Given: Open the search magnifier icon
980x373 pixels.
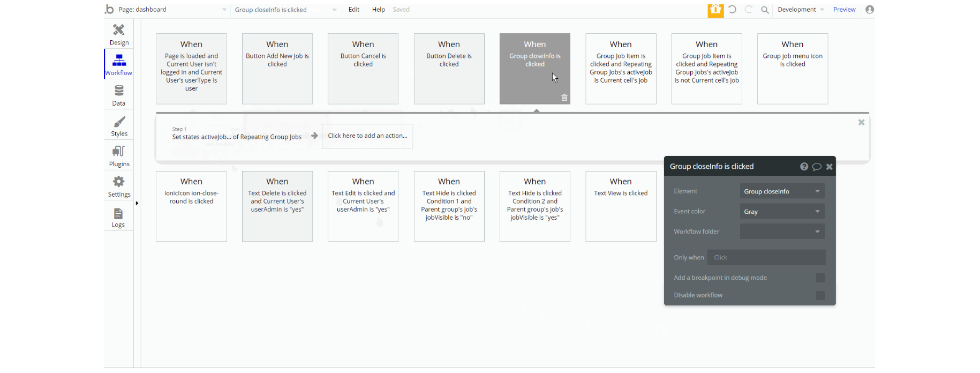Looking at the screenshot, I should [x=765, y=10].
